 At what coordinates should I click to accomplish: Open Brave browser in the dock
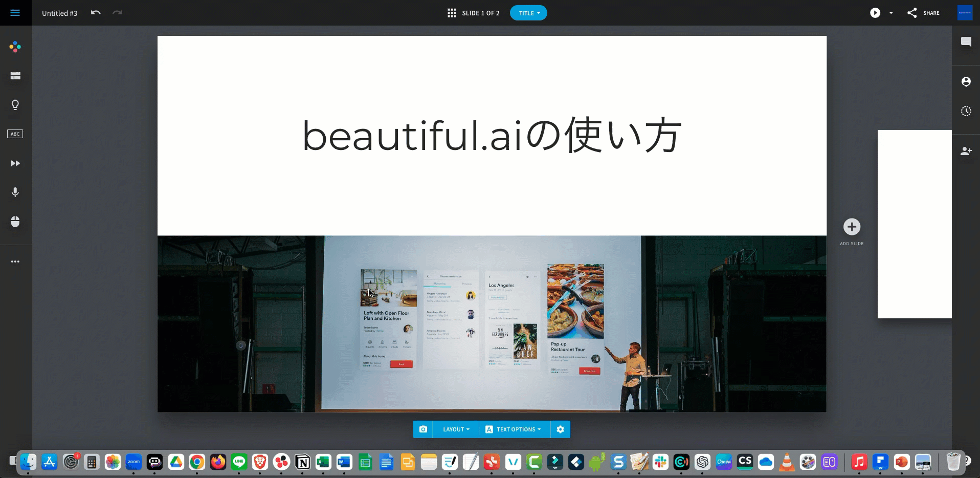click(260, 462)
